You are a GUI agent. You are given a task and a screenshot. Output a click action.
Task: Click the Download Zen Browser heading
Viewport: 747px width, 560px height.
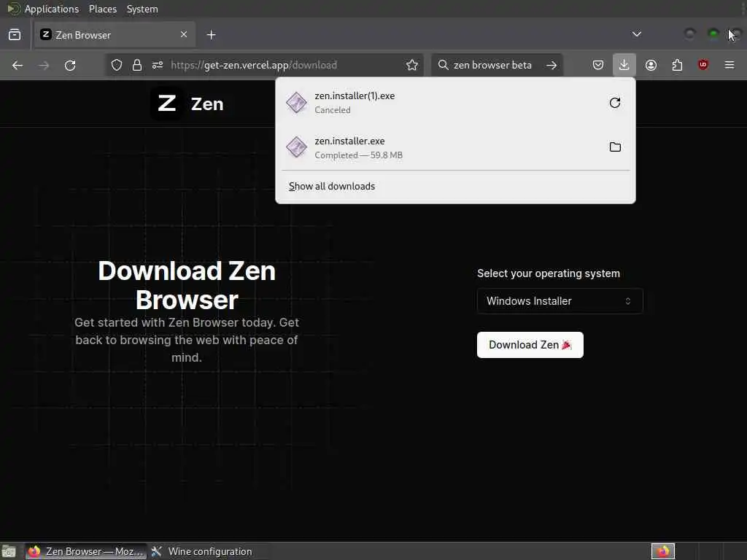point(187,285)
